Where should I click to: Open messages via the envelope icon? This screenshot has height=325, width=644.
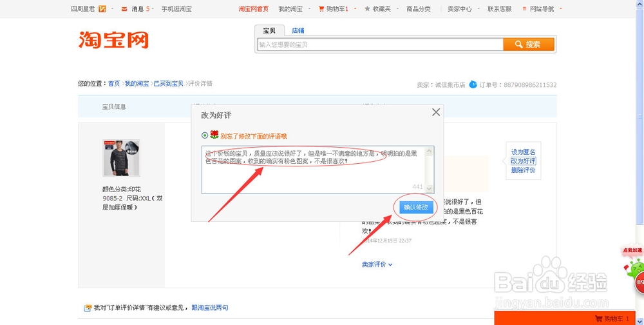pyautogui.click(x=124, y=8)
